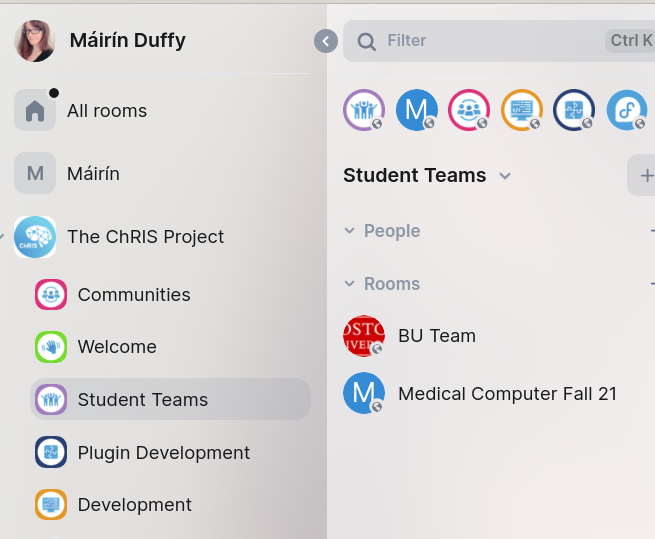655x539 pixels.
Task: Click Máirín Duffy's profile avatar
Action: click(x=35, y=41)
